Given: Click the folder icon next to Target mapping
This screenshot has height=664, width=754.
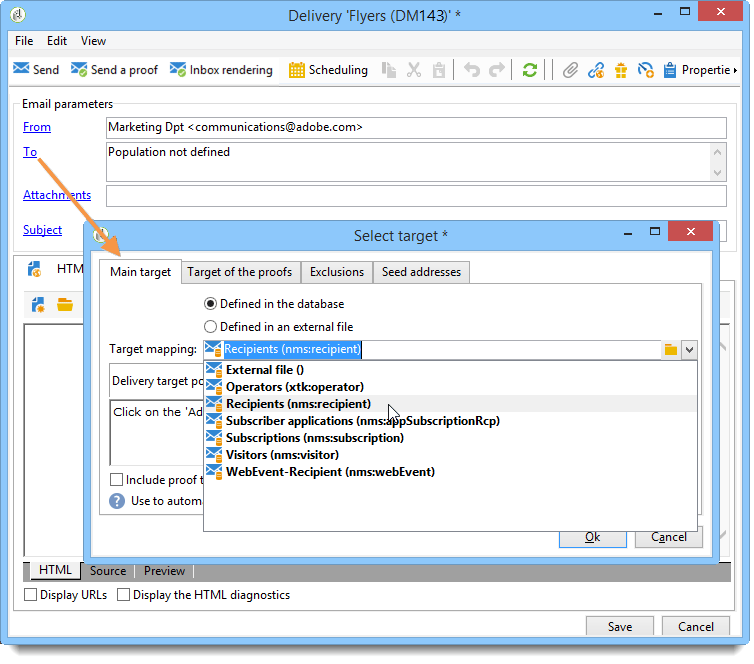Looking at the screenshot, I should point(671,350).
